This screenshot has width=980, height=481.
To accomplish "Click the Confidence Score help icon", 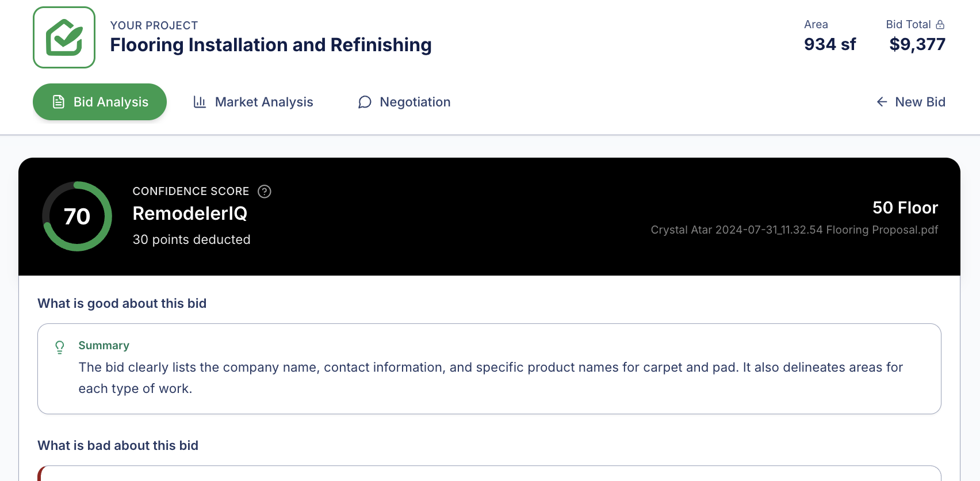I will tap(265, 192).
